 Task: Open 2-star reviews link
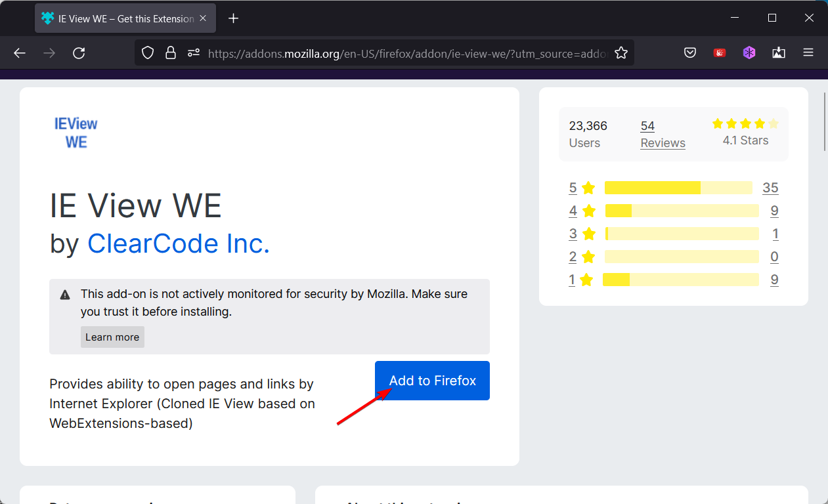point(582,257)
